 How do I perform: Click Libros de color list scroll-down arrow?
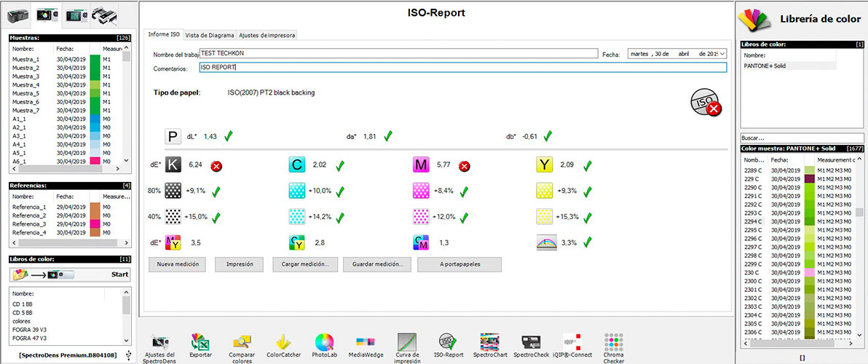[127, 341]
